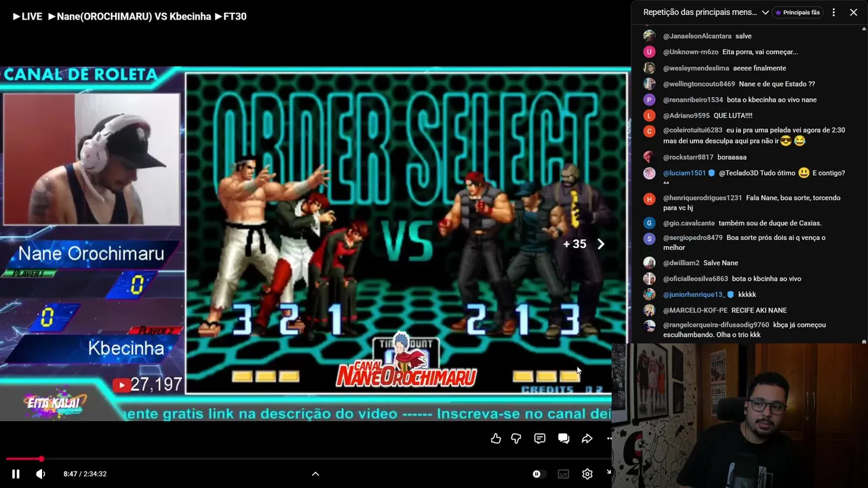Exit fullscreen with the corner arrow icon
This screenshot has width=868, height=488.
point(608,472)
